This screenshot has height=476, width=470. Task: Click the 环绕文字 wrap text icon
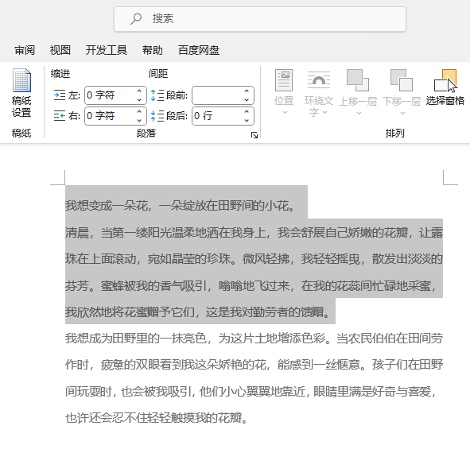(319, 80)
